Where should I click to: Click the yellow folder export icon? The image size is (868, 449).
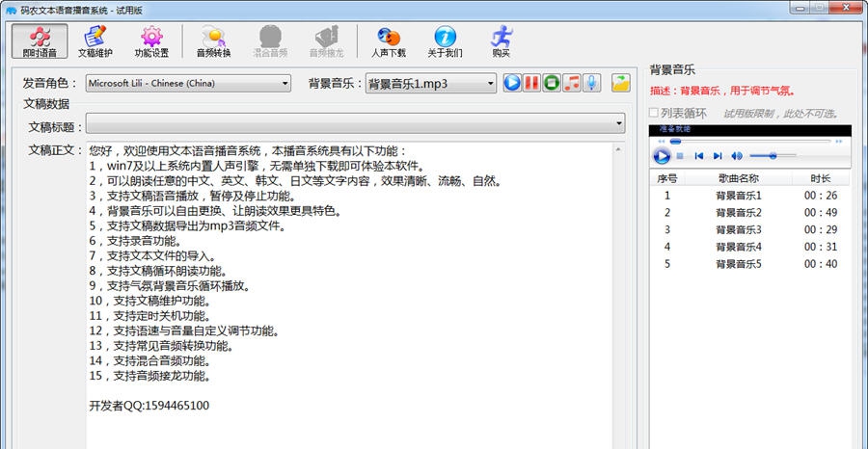click(x=621, y=83)
